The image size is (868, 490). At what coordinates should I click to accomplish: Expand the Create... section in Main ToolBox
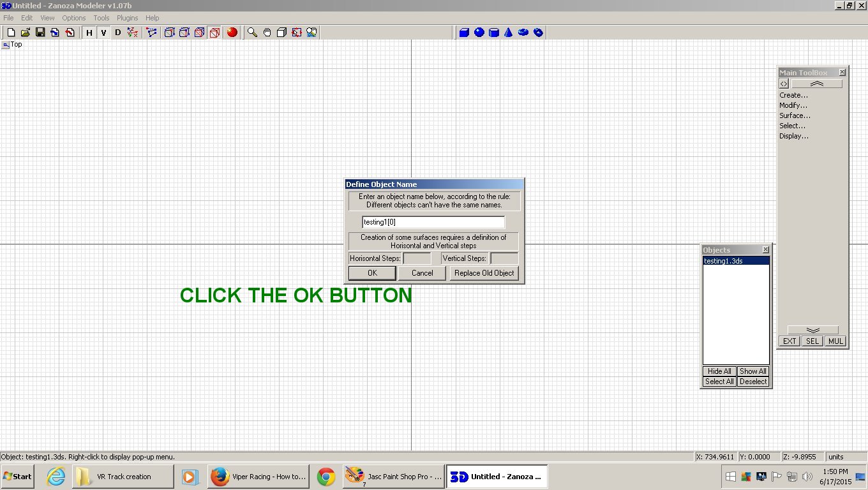[793, 95]
